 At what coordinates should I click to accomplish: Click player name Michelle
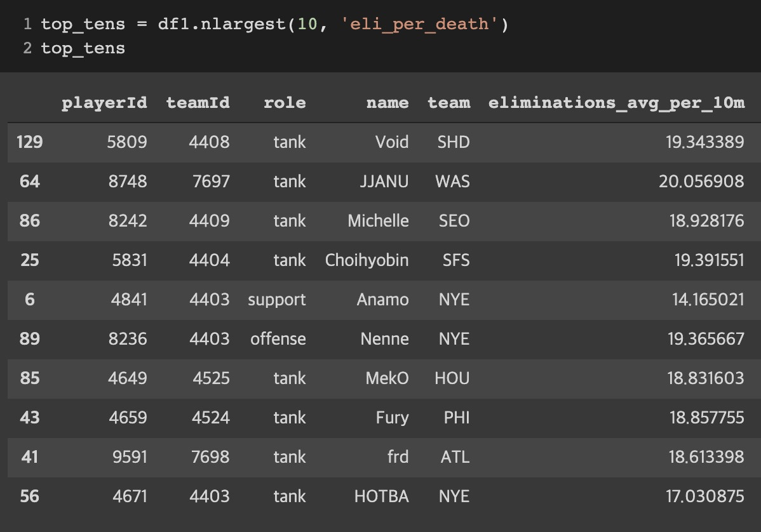click(x=378, y=221)
